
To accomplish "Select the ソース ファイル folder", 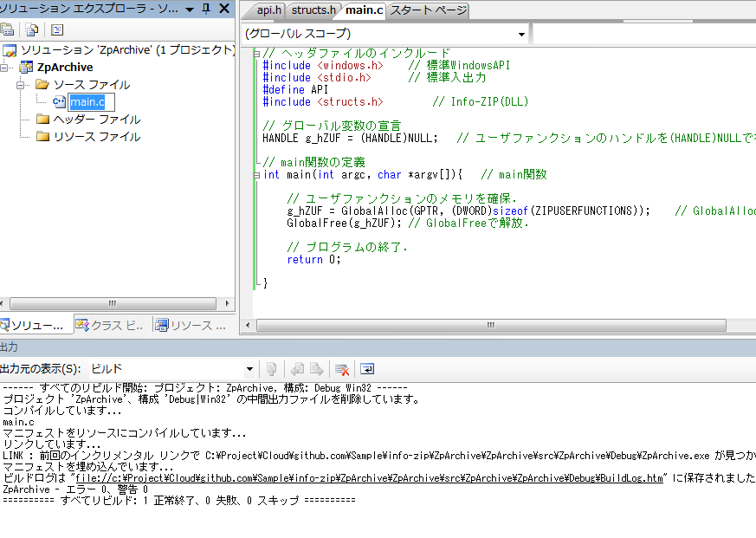I will tap(92, 85).
